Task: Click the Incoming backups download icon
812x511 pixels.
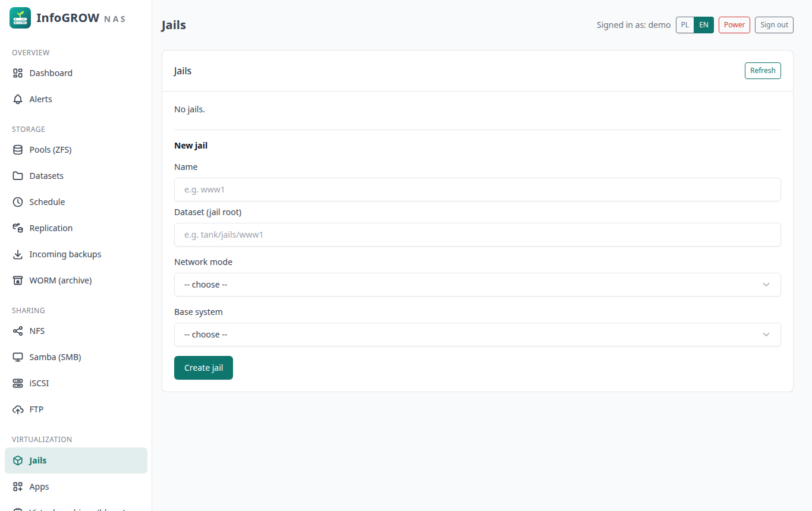Action: 18,254
